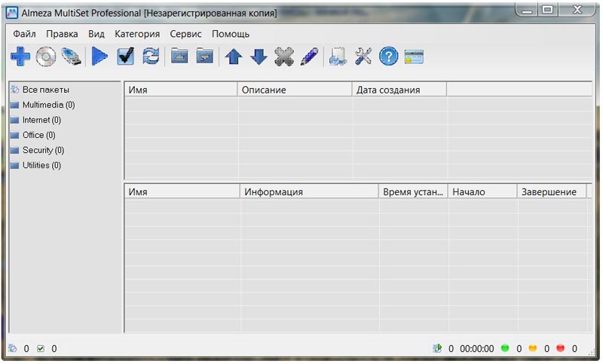This screenshot has height=364, width=603.
Task: Click the refresh arrows toolbar icon
Action: [x=151, y=57]
